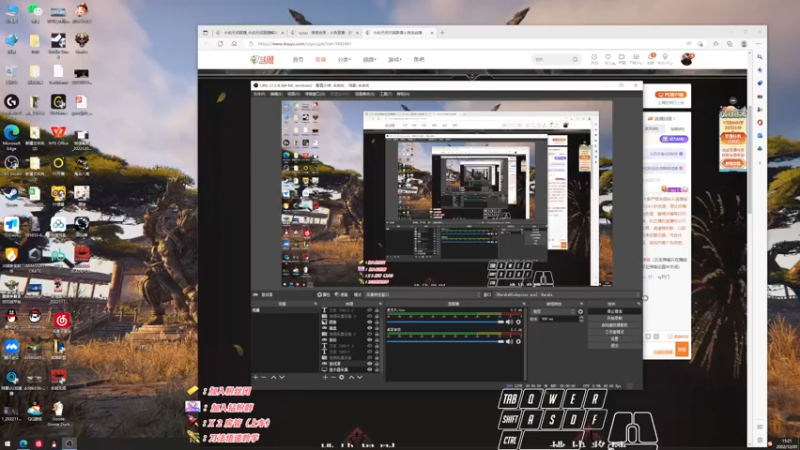Open settings gear for 麦克风/Aux mixer track
800x450 pixels.
(518, 322)
